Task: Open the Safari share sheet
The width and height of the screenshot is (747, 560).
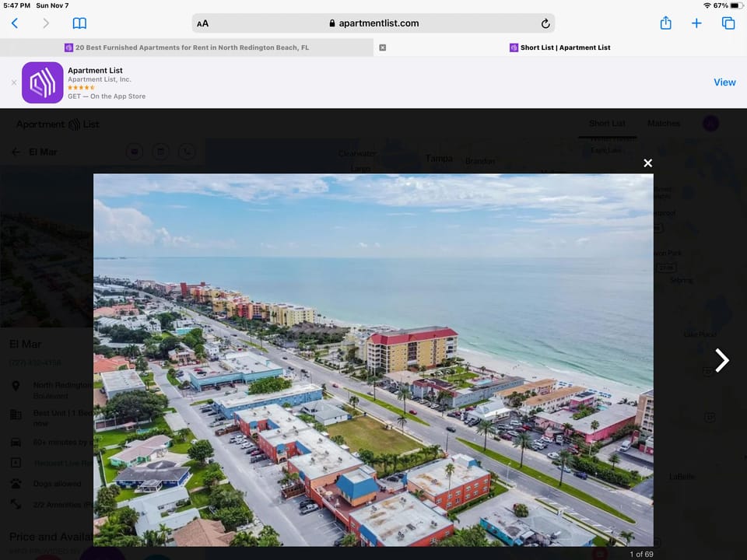Action: click(665, 23)
